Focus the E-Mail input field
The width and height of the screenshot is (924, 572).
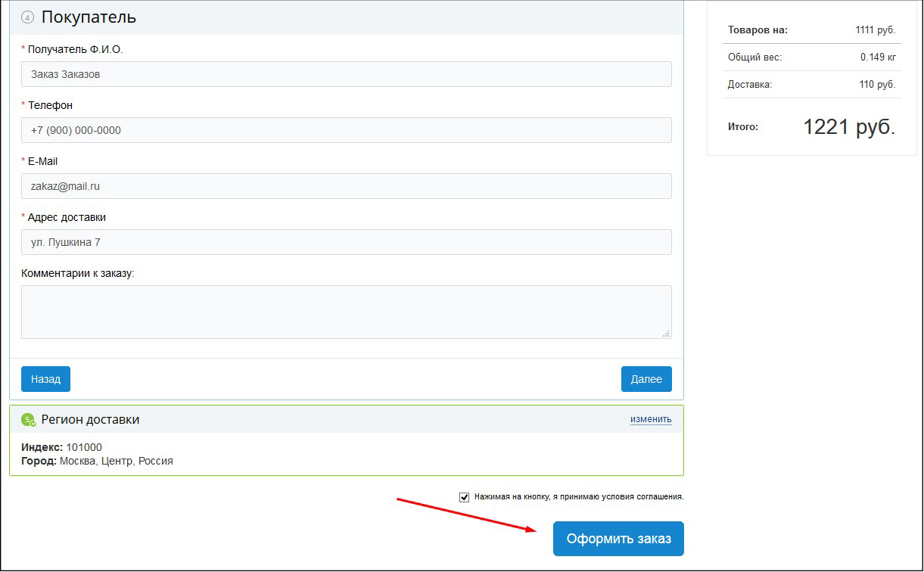[347, 186]
